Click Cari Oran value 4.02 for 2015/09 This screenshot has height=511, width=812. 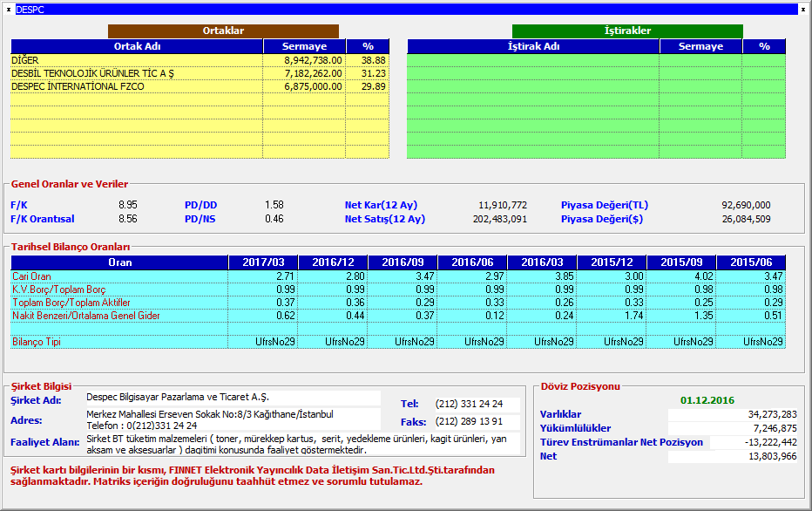coord(704,276)
